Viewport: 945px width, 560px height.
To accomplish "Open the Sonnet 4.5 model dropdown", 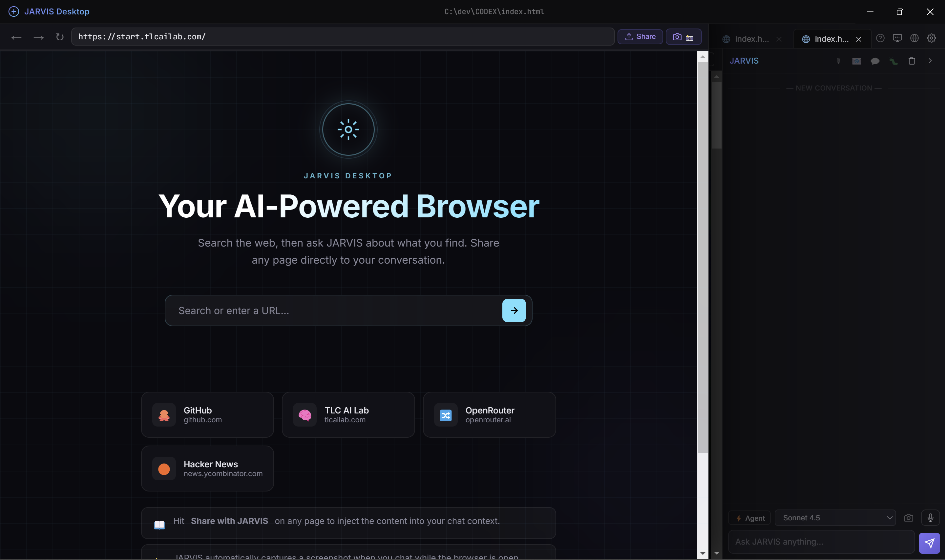I will tap(835, 518).
